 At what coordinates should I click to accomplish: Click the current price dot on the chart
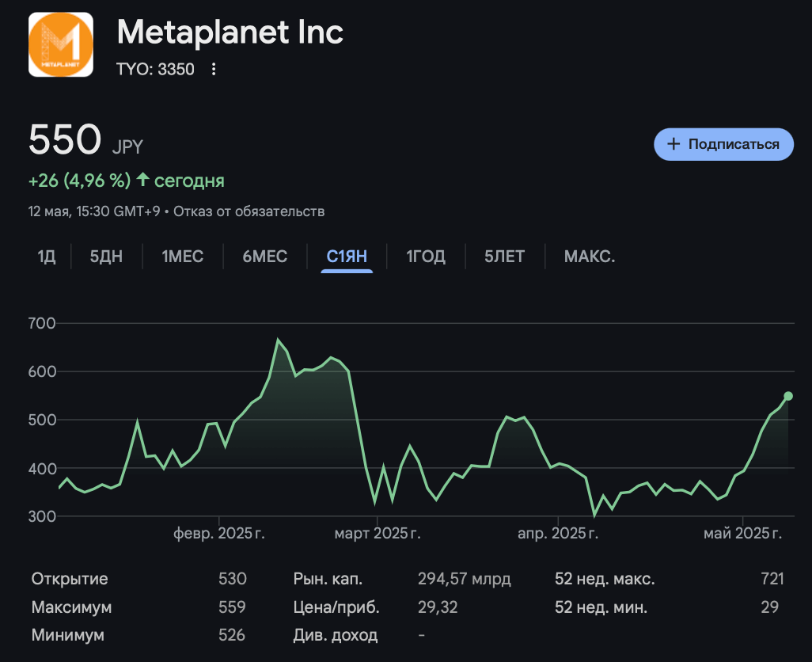[788, 396]
